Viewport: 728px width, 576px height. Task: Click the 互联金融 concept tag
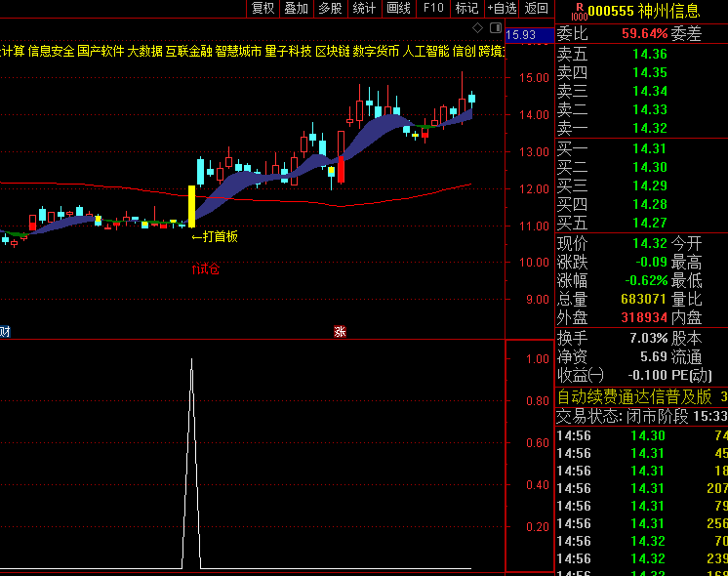pyautogui.click(x=189, y=52)
